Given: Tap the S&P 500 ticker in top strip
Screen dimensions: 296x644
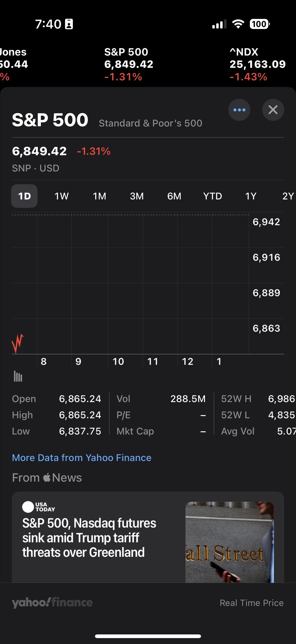Looking at the screenshot, I should pos(129,64).
